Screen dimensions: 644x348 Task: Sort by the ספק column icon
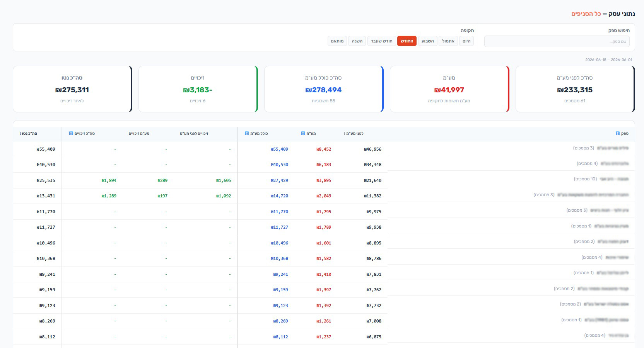click(x=617, y=134)
